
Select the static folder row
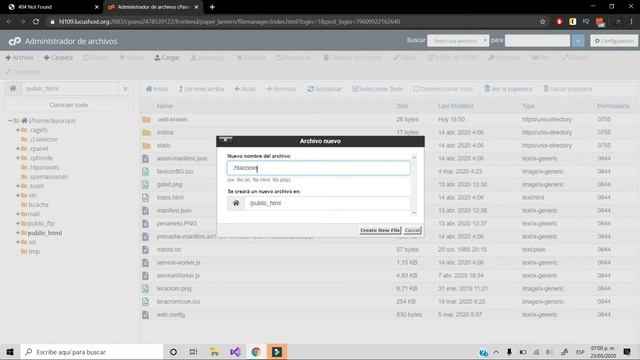[x=388, y=145]
